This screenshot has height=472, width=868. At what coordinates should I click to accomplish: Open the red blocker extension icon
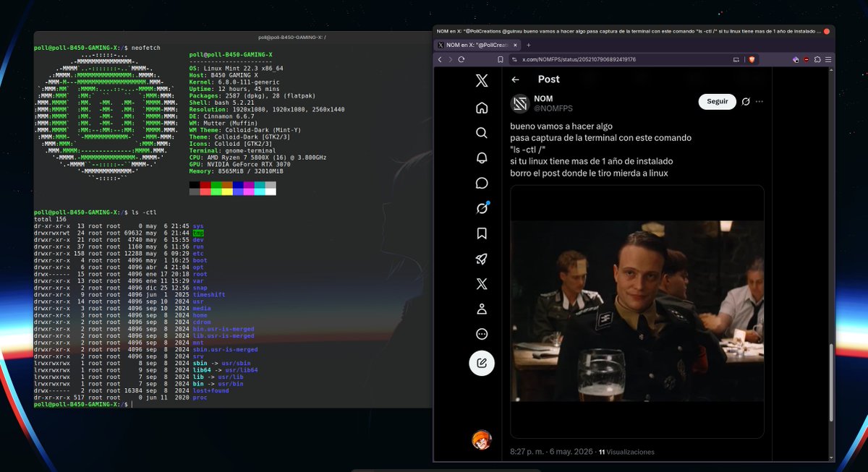click(807, 59)
